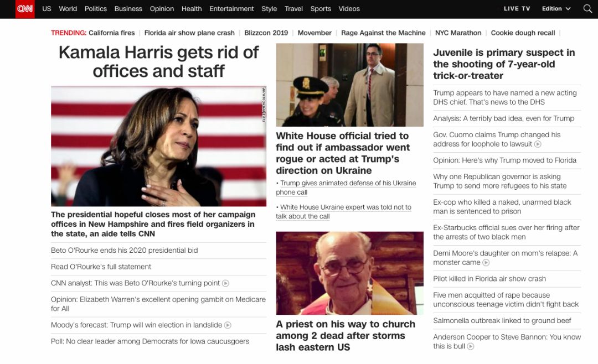Open the Sports section

[x=321, y=8]
